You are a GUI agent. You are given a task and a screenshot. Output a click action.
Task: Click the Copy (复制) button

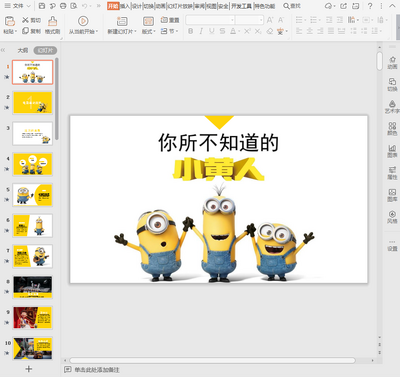(31, 31)
